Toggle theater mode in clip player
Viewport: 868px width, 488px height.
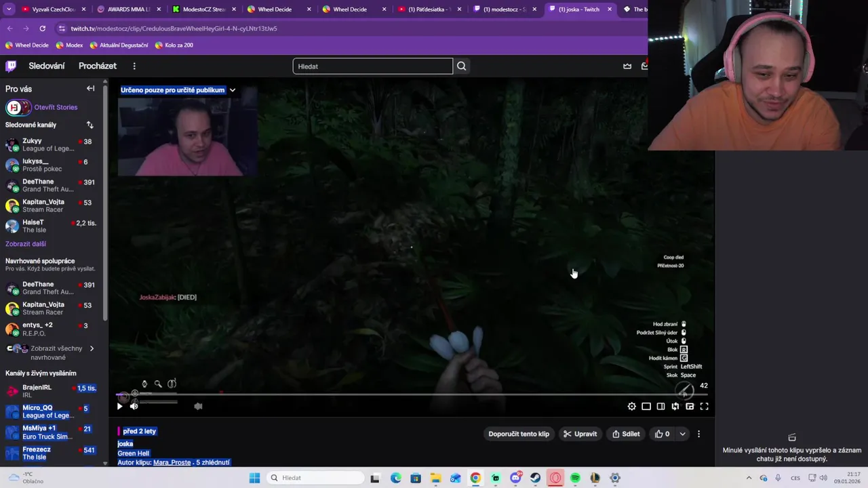click(x=646, y=406)
